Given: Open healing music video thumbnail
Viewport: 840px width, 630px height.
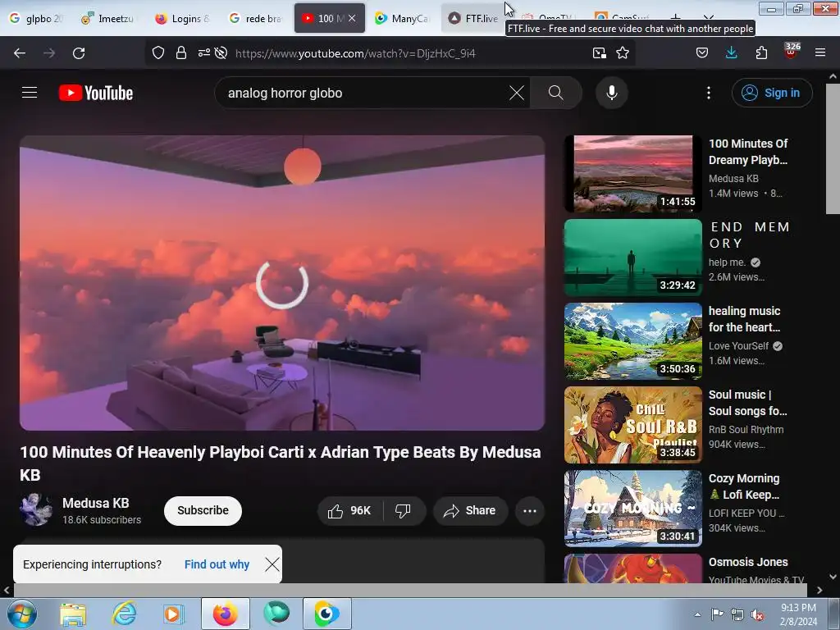Looking at the screenshot, I should click(632, 340).
